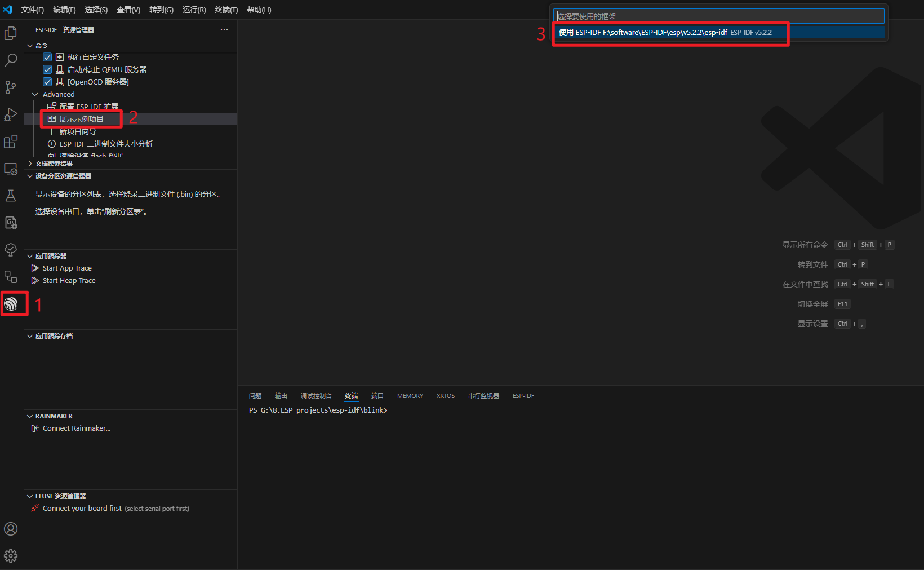Open the 文件(F) menu
The height and width of the screenshot is (570, 924).
pos(32,10)
